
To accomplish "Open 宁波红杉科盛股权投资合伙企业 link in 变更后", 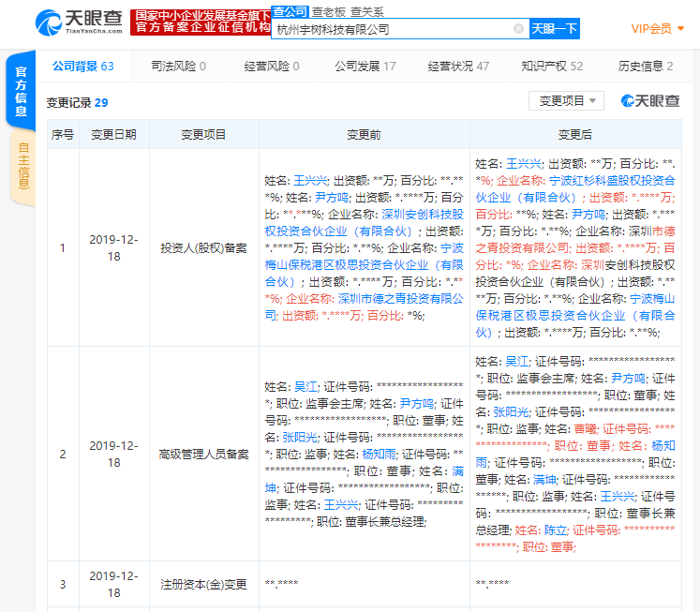I will pos(575,189).
